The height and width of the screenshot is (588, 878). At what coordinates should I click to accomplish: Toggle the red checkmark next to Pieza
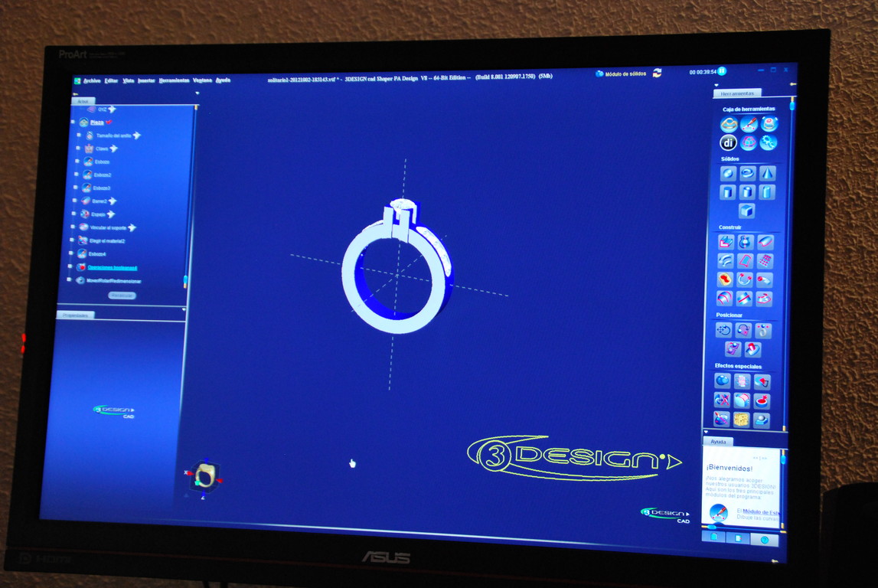[x=109, y=122]
